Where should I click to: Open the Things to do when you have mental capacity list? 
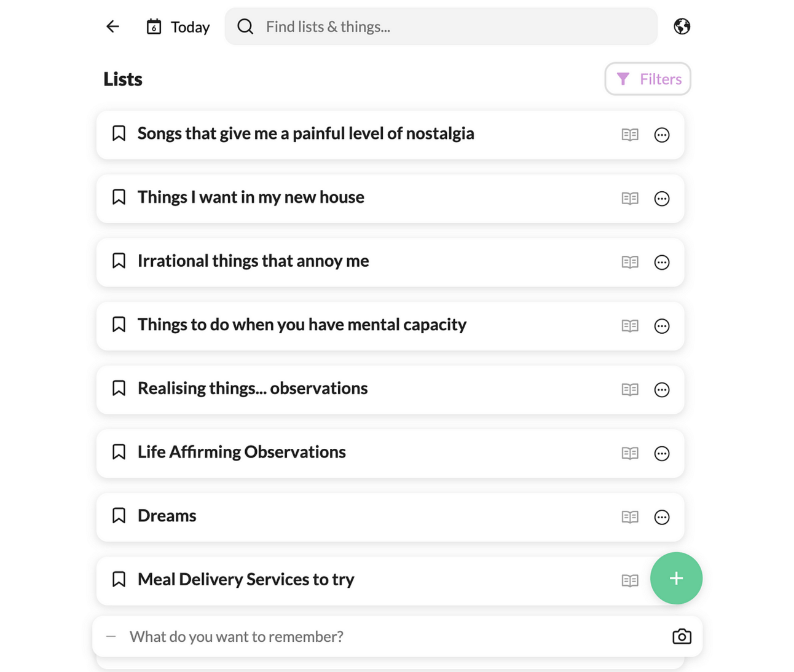click(302, 325)
